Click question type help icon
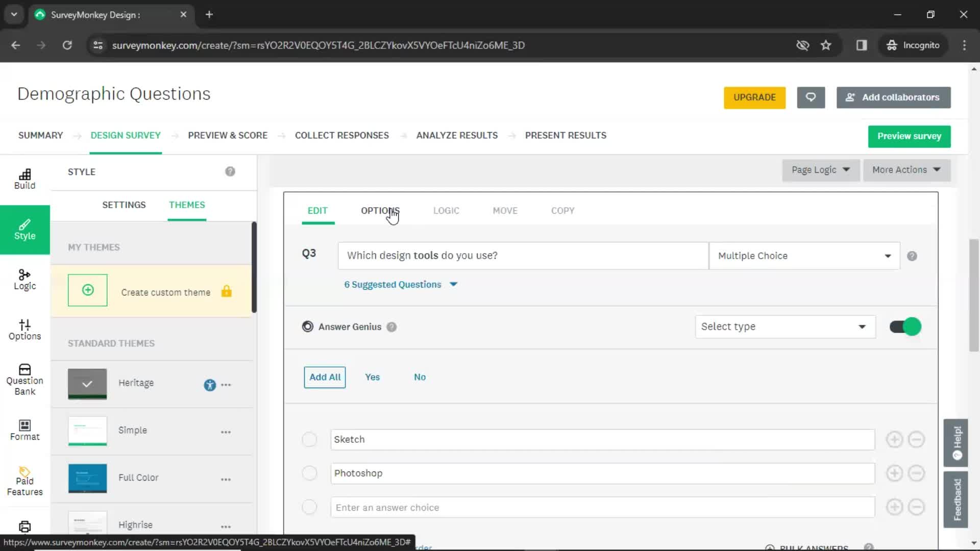Screen dimensions: 980x551 [x=912, y=256]
